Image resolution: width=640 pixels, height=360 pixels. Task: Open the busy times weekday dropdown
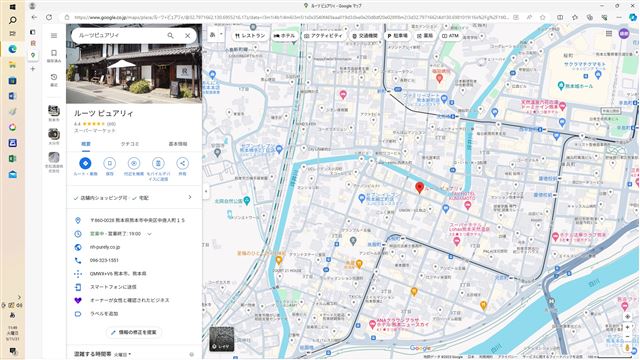pos(122,355)
